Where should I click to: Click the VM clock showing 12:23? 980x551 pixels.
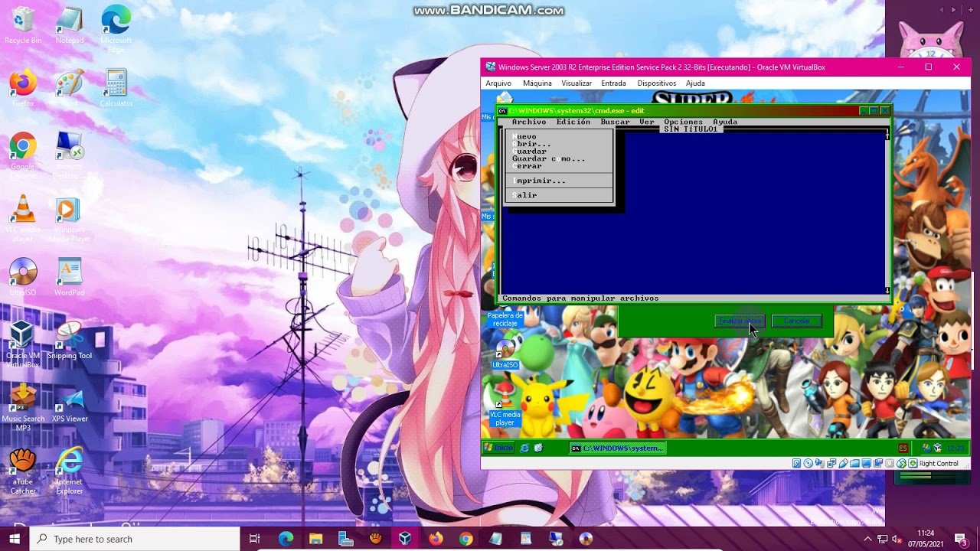pyautogui.click(x=956, y=448)
